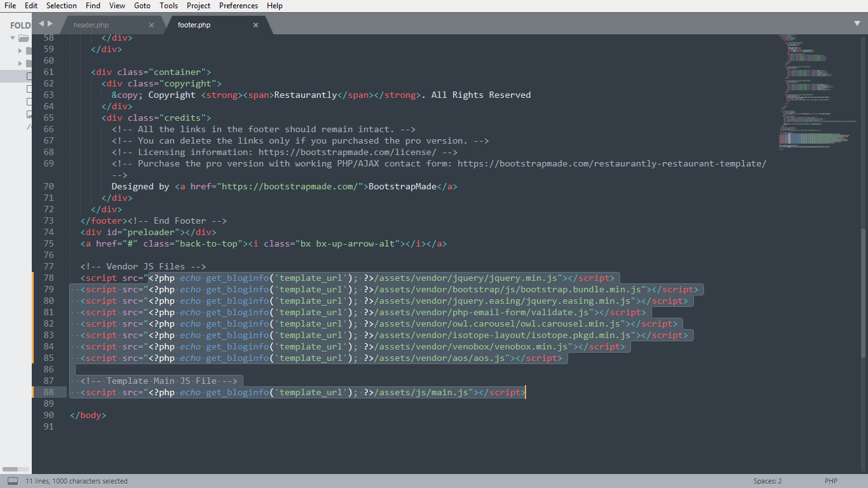Open the tab list dropdown arrow at top right

857,24
